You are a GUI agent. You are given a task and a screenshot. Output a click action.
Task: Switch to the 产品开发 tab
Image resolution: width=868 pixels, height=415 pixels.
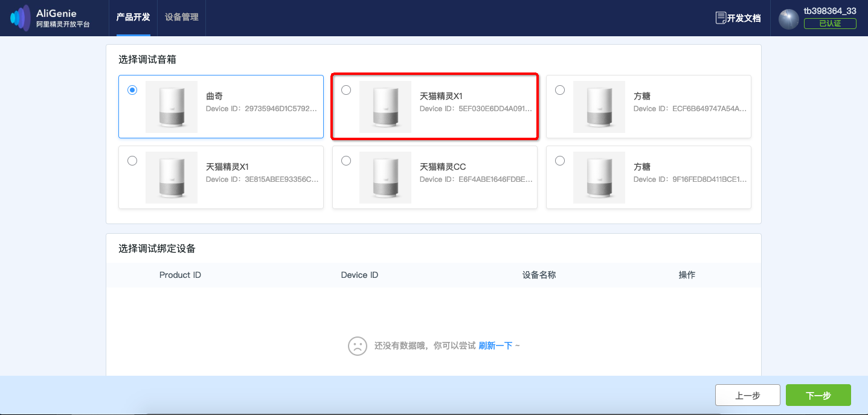[x=133, y=18]
